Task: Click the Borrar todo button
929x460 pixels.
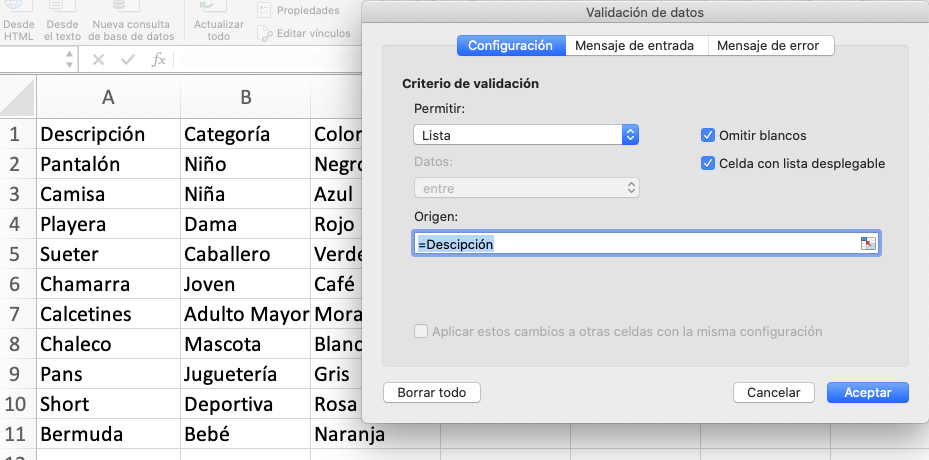Action: click(x=431, y=392)
